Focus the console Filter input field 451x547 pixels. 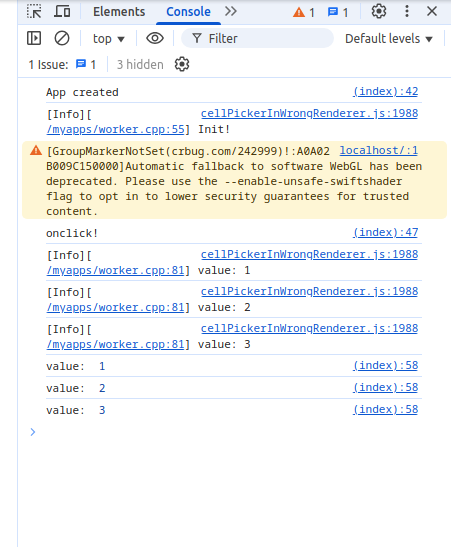[257, 38]
